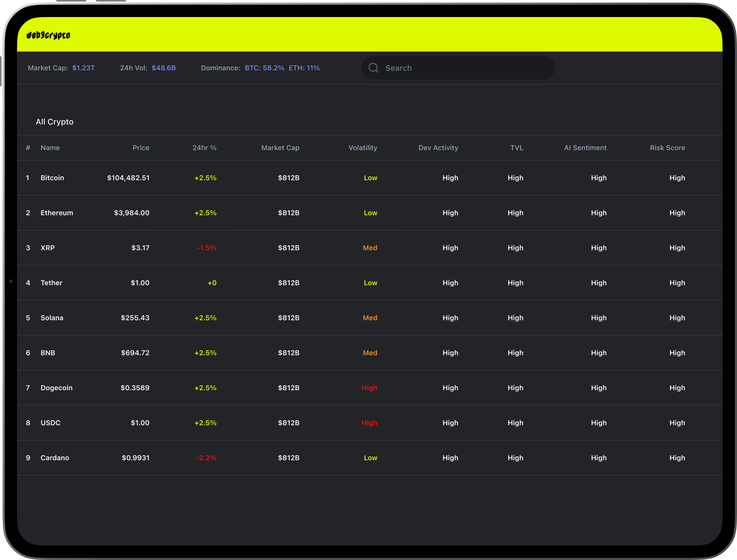Open the Ethereum row
The width and height of the screenshot is (737, 560).
(x=57, y=213)
